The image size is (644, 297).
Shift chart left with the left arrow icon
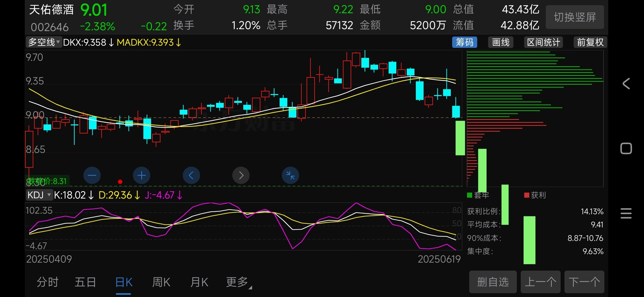[191, 175]
